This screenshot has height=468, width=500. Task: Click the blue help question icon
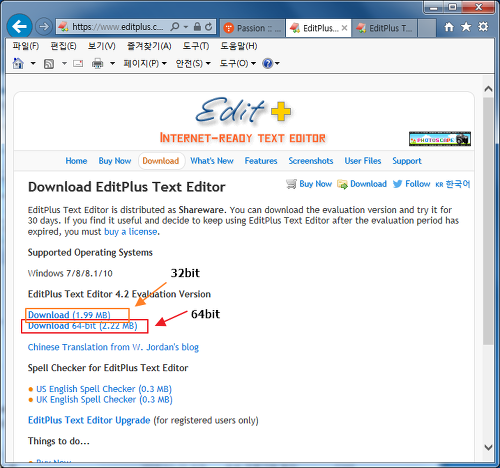point(268,63)
